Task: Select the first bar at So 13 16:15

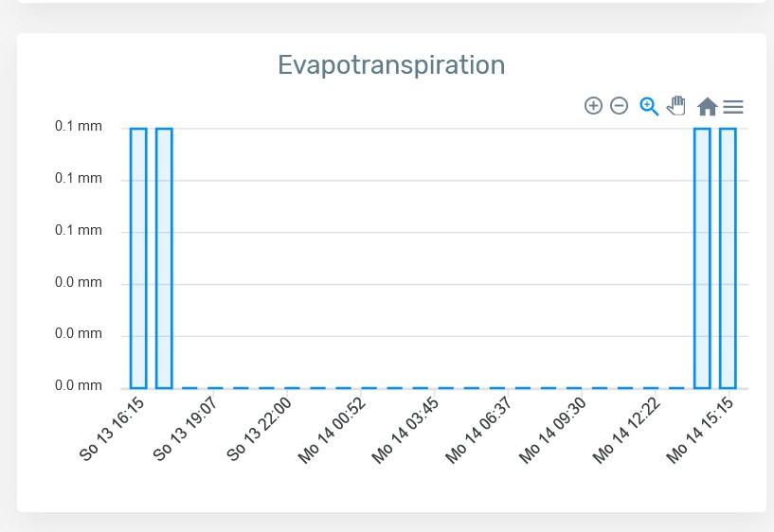Action: [x=138, y=257]
